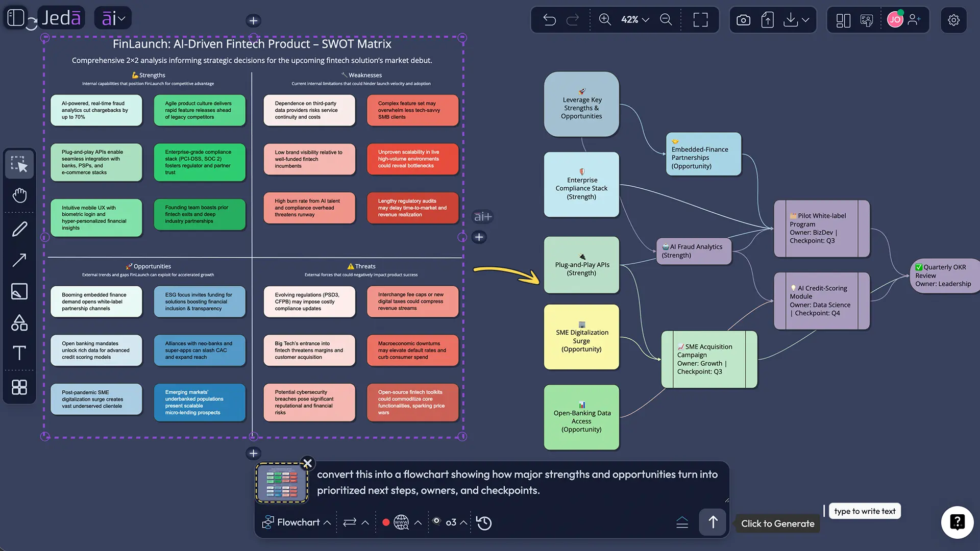Select the hand pan tool

(19, 195)
